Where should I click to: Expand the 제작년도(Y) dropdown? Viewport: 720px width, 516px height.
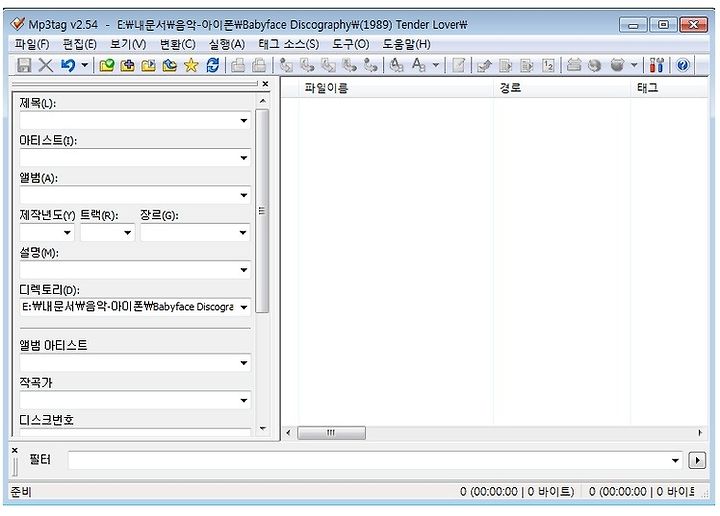point(67,233)
